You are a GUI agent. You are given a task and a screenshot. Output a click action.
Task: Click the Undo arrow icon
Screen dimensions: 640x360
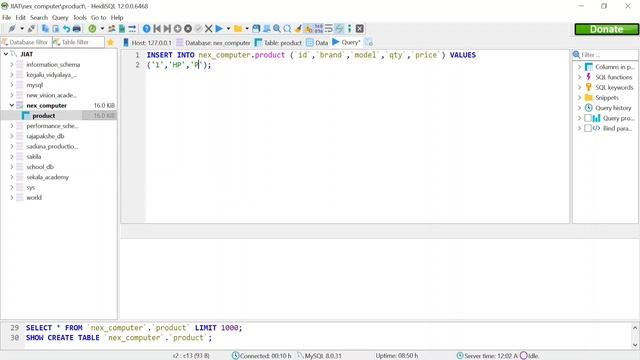coord(66,29)
